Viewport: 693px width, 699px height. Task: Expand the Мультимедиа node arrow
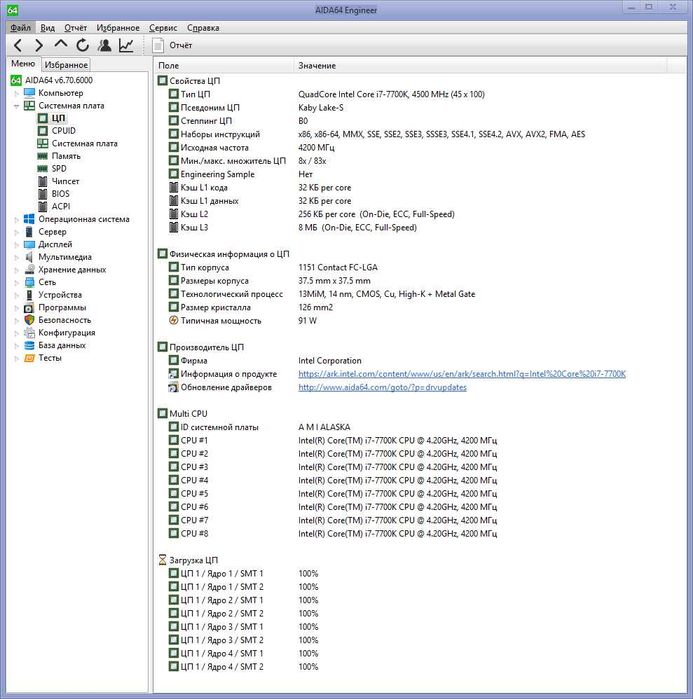(16, 257)
